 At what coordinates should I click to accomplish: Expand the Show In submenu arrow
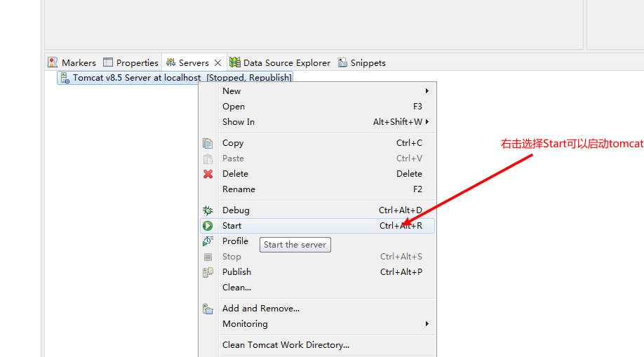(x=427, y=121)
